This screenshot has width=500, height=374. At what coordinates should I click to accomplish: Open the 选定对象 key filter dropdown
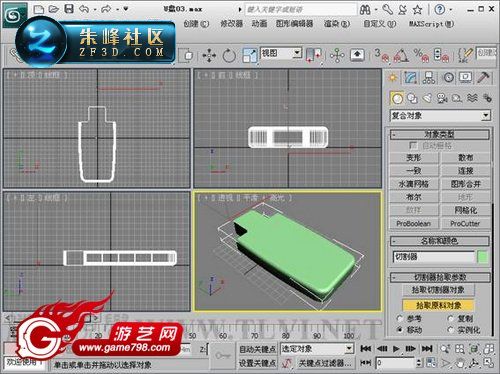click(349, 349)
